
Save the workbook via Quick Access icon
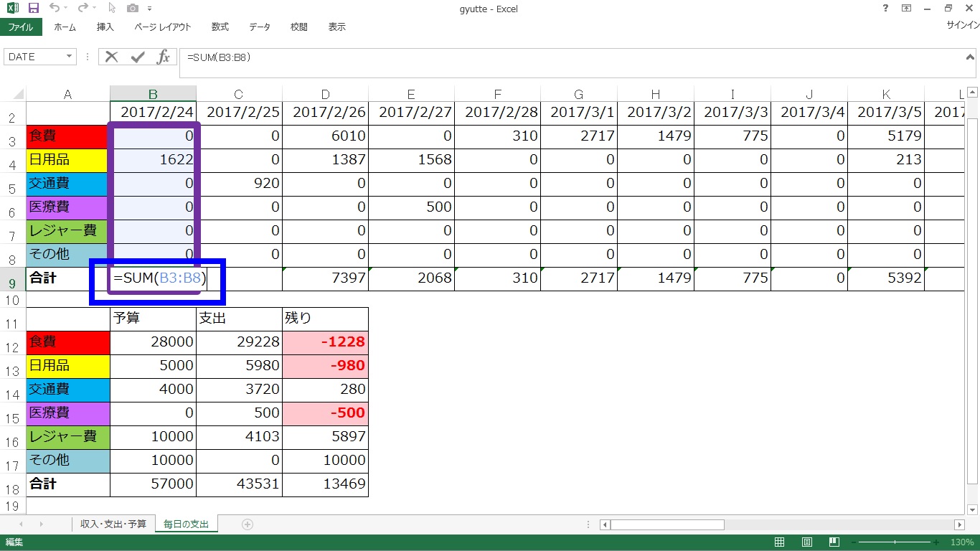[33, 9]
